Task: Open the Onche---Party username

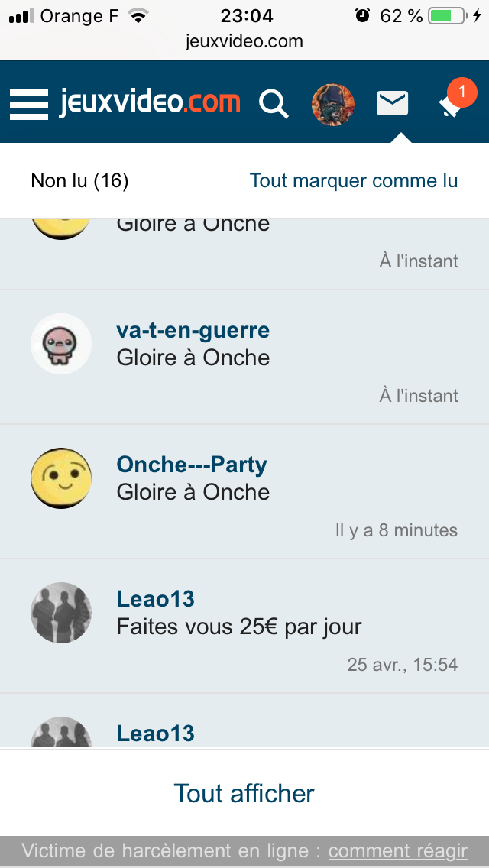Action: [192, 465]
